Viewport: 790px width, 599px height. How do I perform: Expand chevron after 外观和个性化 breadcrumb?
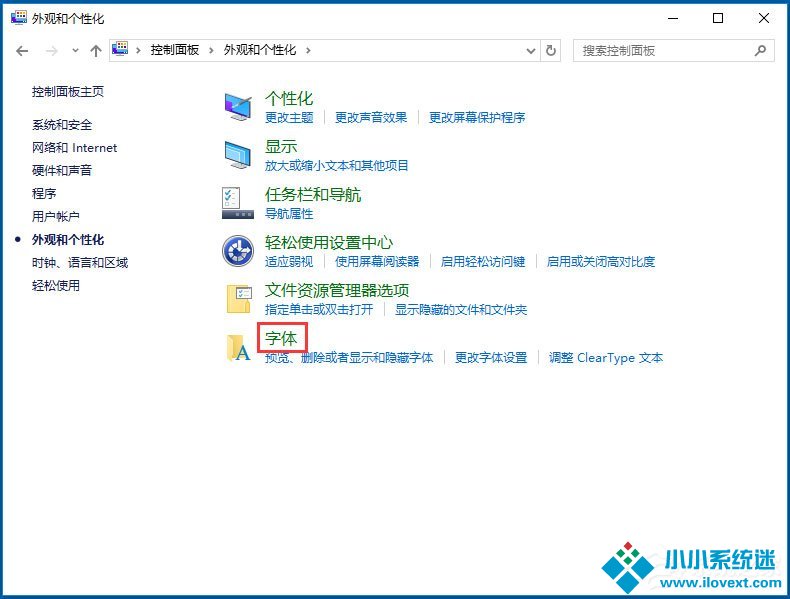pos(308,50)
